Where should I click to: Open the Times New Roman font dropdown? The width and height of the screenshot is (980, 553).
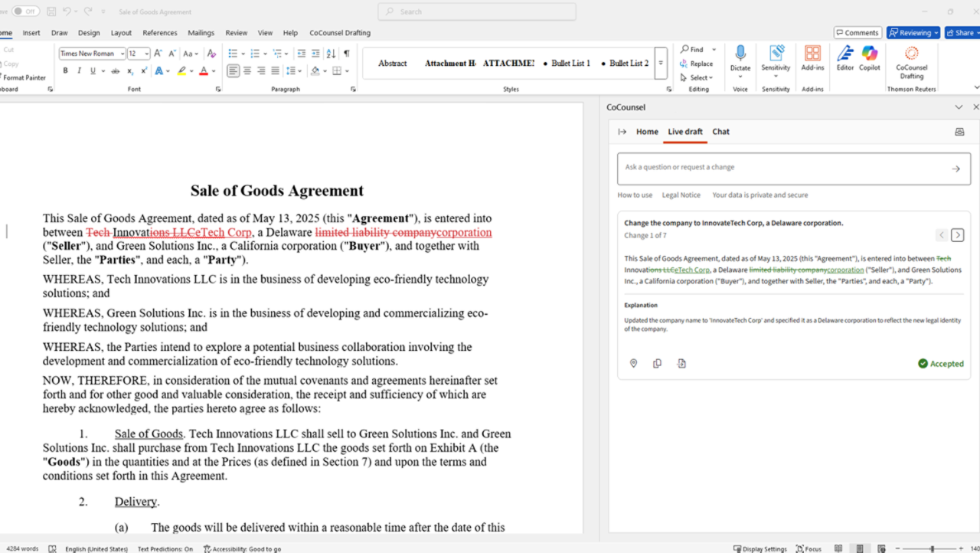[x=122, y=54]
